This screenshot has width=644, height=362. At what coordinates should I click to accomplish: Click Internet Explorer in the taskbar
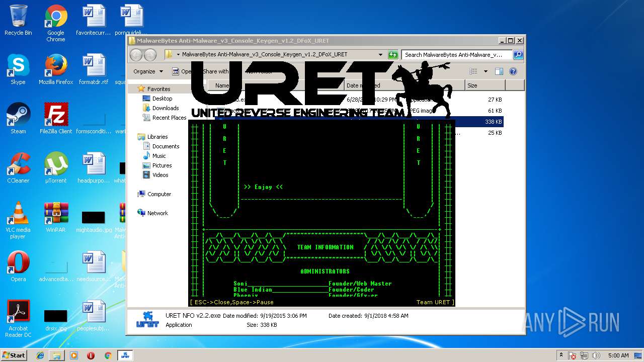point(40,355)
